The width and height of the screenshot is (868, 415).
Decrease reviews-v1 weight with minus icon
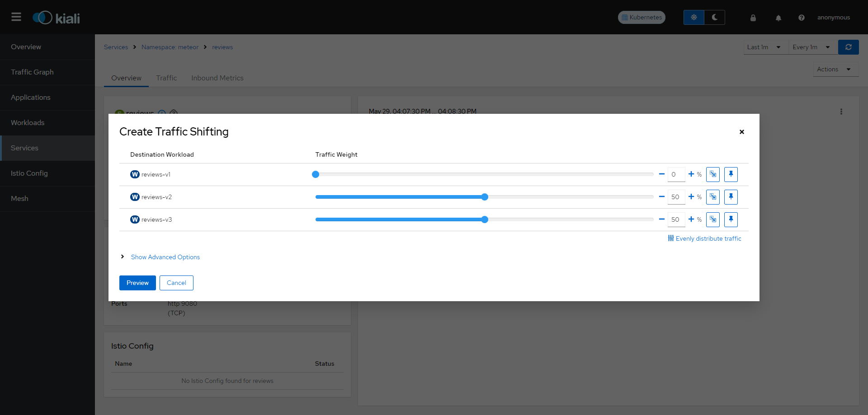tap(662, 174)
